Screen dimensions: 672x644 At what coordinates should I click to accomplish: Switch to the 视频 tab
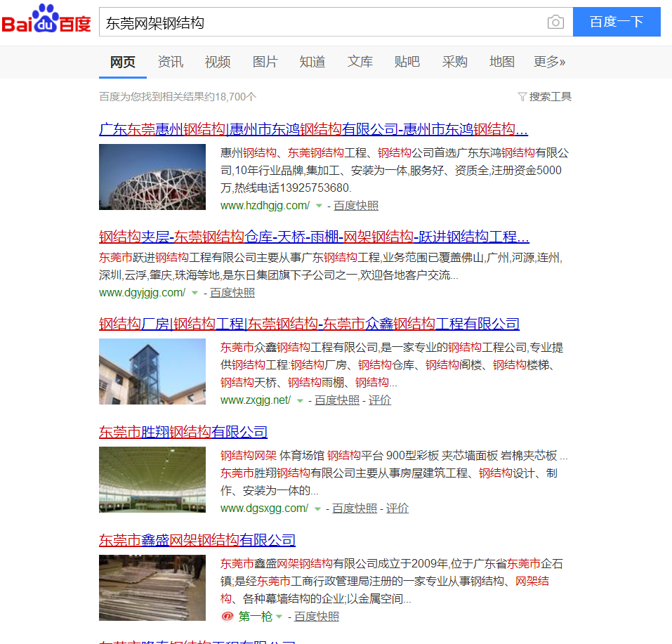tap(218, 63)
